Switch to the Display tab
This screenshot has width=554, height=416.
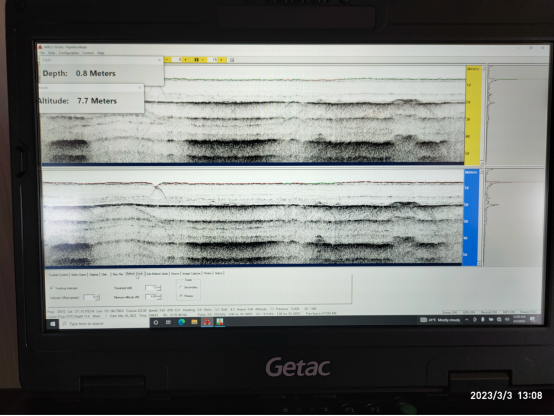click(x=94, y=275)
